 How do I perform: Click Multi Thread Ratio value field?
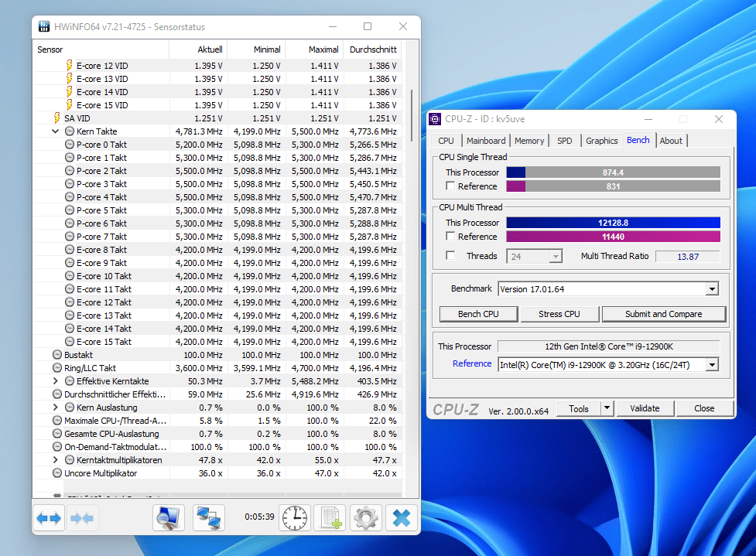coord(688,256)
